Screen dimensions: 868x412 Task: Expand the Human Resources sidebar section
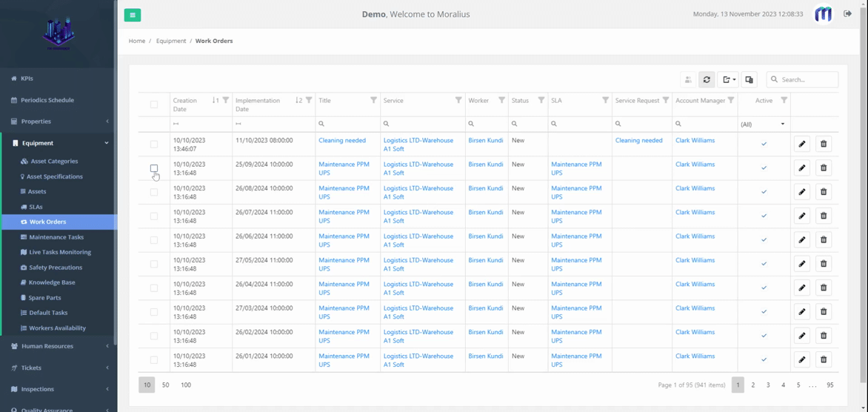tap(59, 346)
